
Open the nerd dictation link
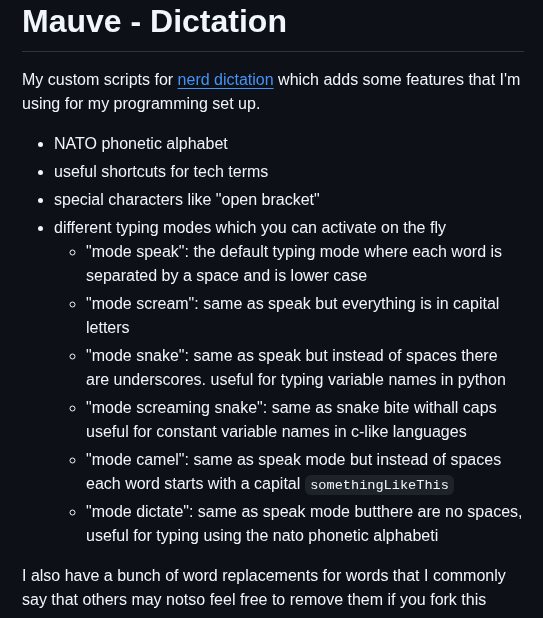pyautogui.click(x=225, y=80)
